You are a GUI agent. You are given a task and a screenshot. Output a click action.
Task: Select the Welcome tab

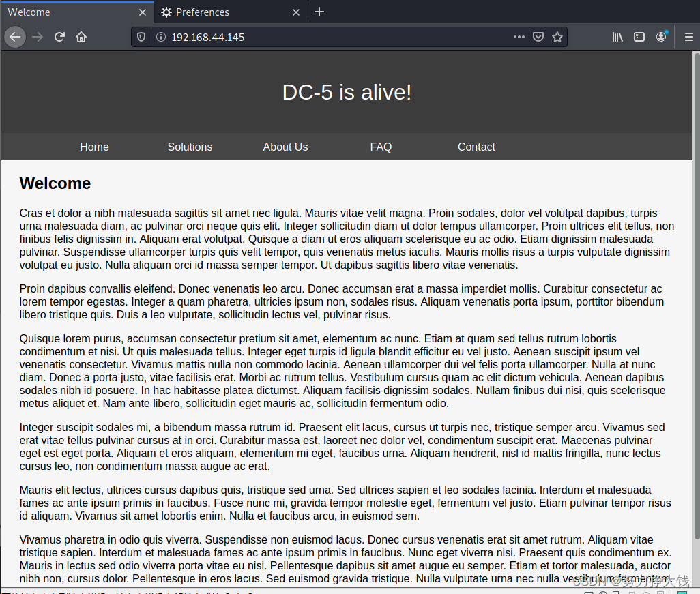(x=77, y=12)
